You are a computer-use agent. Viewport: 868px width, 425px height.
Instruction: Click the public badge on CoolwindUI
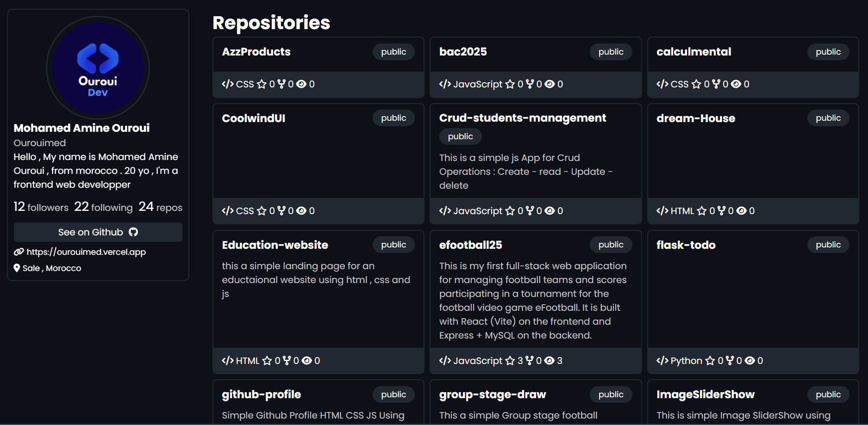point(393,118)
